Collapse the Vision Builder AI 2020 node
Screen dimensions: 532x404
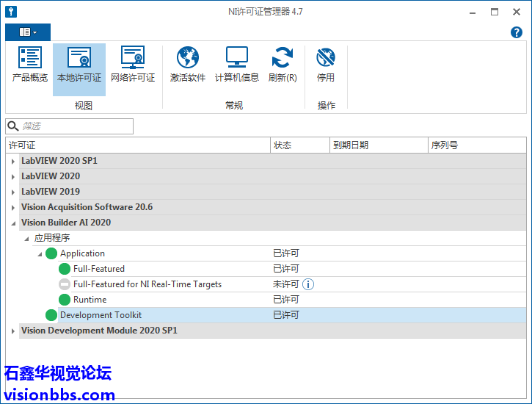pyautogui.click(x=13, y=223)
